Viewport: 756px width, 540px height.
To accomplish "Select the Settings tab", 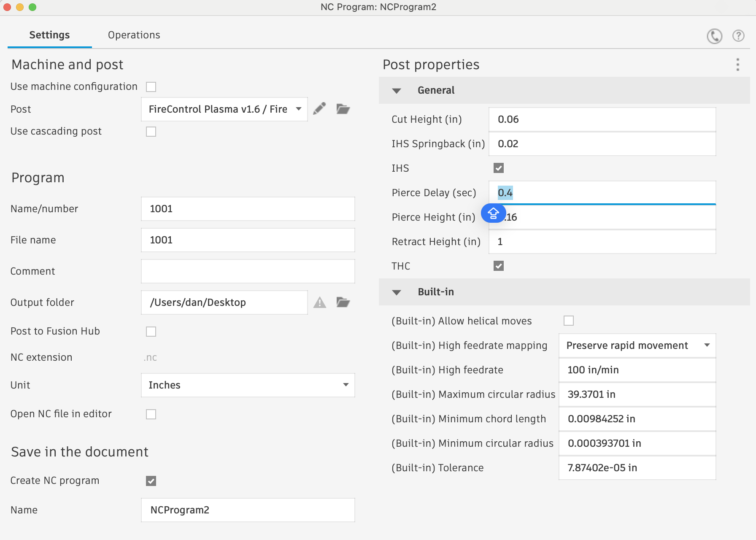I will coord(49,35).
